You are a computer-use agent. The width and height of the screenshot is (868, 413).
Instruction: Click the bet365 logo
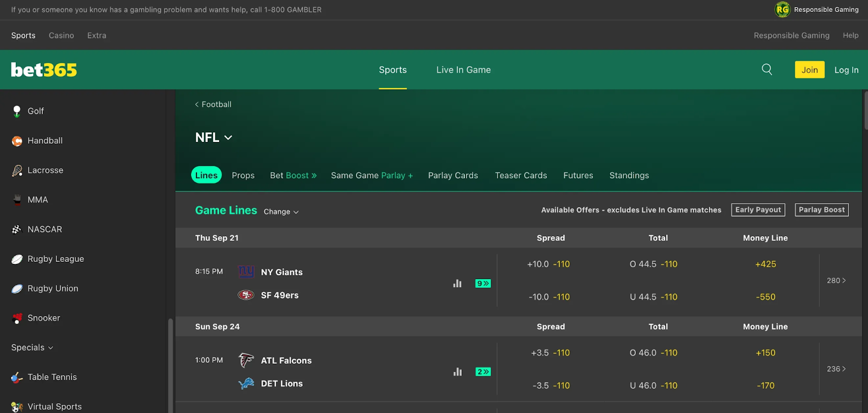point(44,70)
